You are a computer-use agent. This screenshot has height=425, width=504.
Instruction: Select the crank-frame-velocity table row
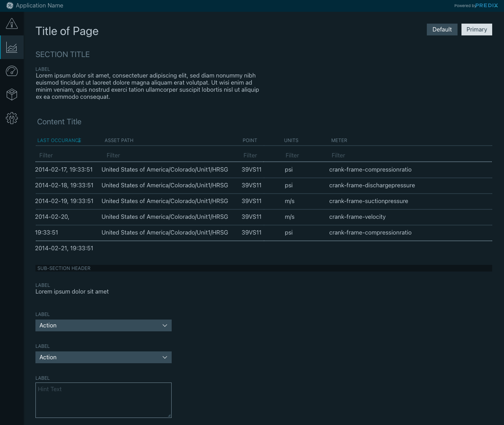(357, 217)
